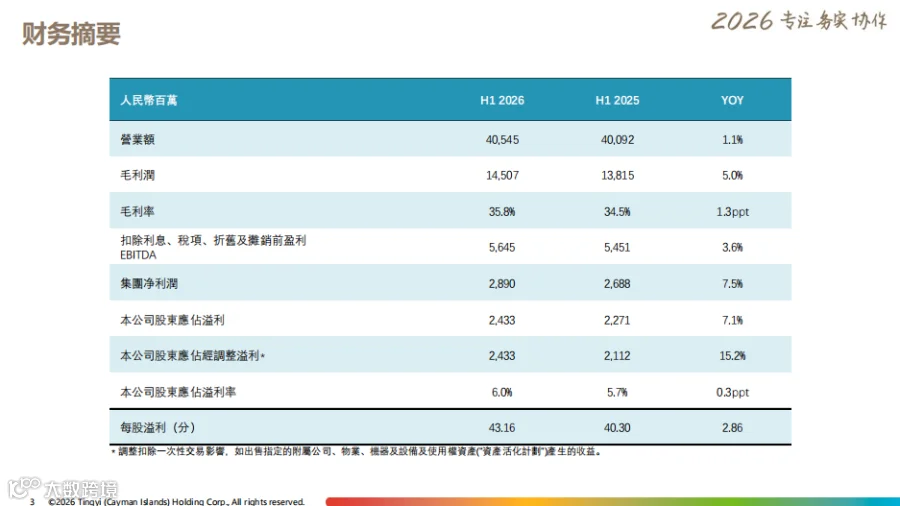This screenshot has width=900, height=506.
Task: Click the 每股溢利（分）row label
Action: coord(158,427)
